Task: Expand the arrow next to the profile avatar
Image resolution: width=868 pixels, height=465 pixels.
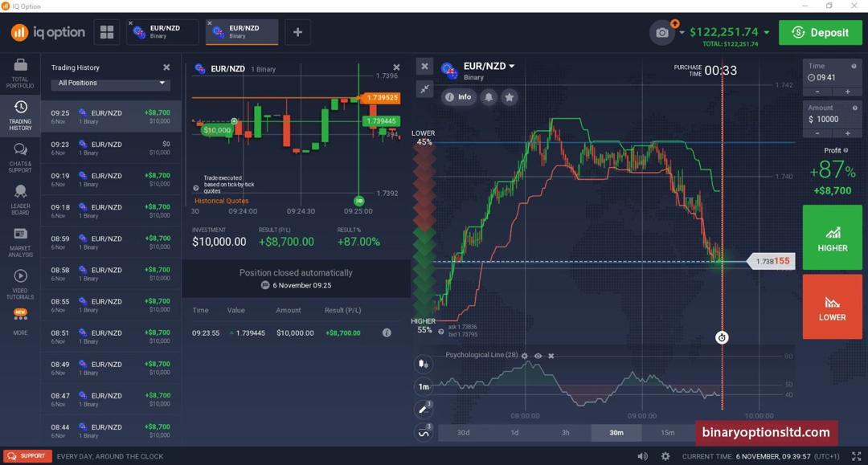Action: pos(682,33)
